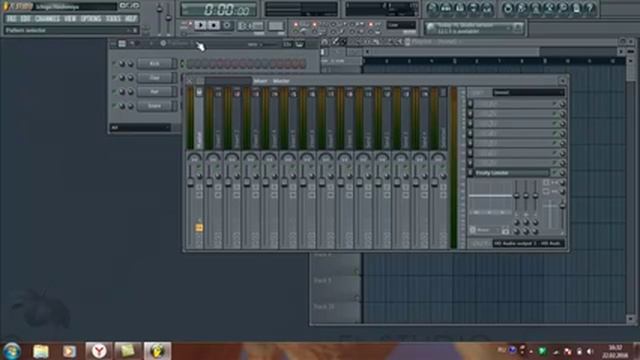The height and width of the screenshot is (360, 640).
Task: Click the system tray volume icon
Action: click(590, 351)
